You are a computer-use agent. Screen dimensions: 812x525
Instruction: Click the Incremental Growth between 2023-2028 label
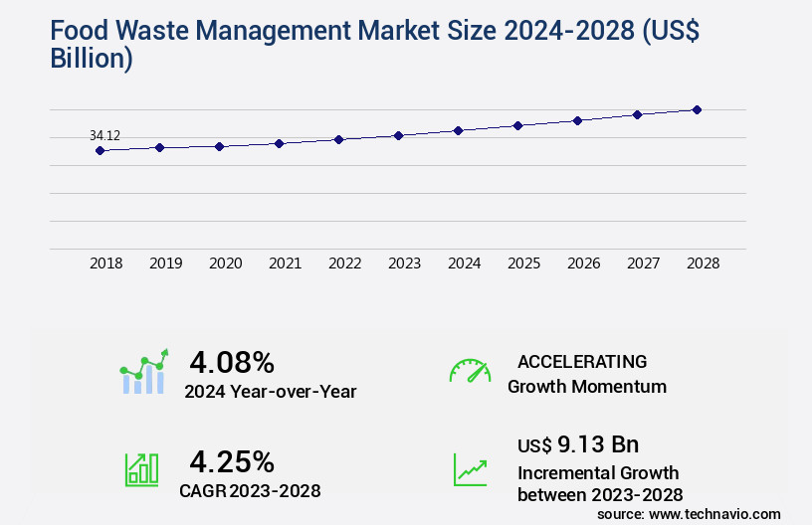point(599,483)
